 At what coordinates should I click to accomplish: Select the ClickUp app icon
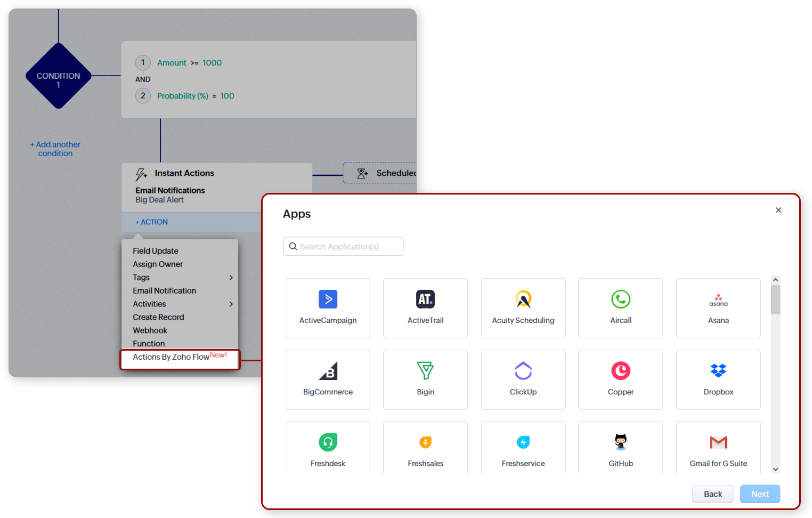523,371
